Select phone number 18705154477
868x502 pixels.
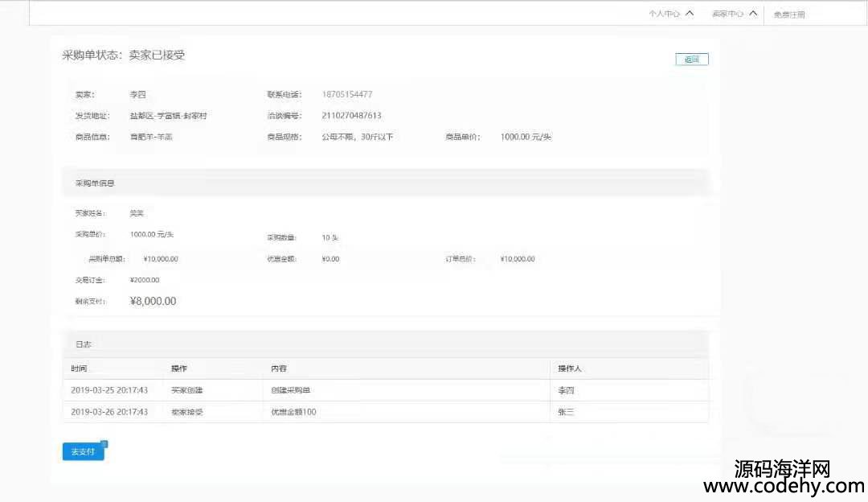pyautogui.click(x=347, y=94)
